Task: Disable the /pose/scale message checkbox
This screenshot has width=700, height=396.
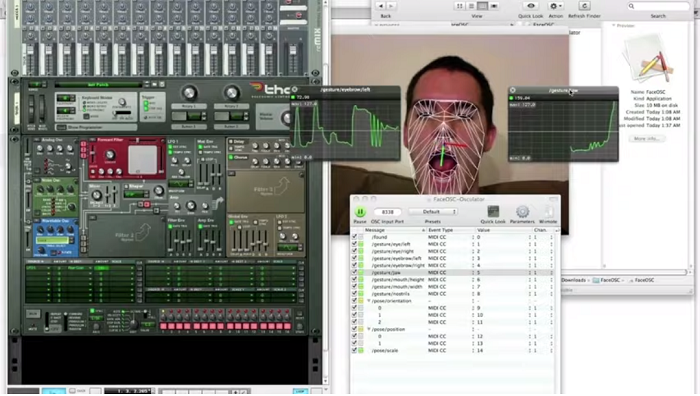Action: 354,350
